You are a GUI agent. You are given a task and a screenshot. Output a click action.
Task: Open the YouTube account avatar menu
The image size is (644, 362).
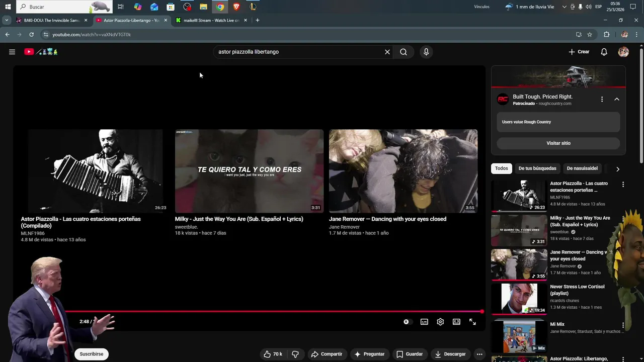(x=623, y=52)
